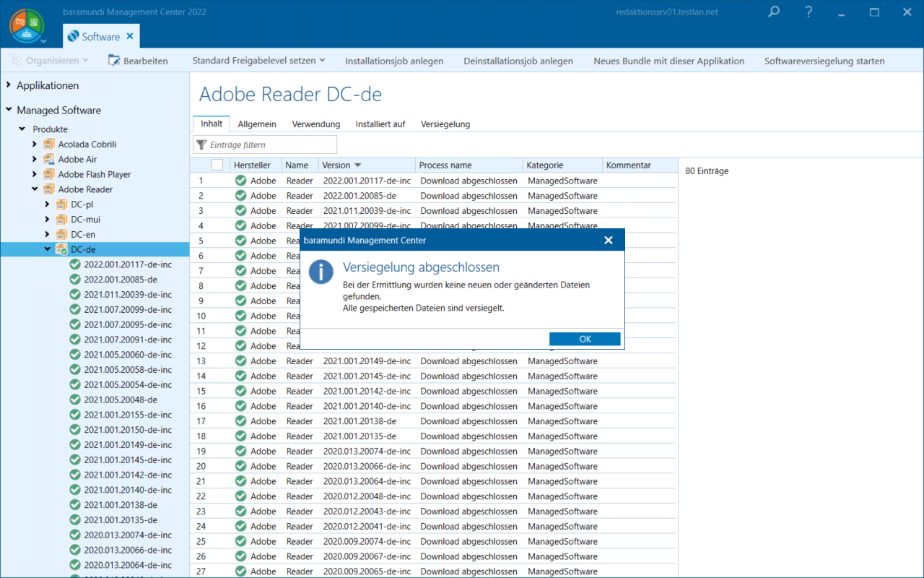Click the baramundi logo icon
Screen dimensions: 924x578
(27, 25)
